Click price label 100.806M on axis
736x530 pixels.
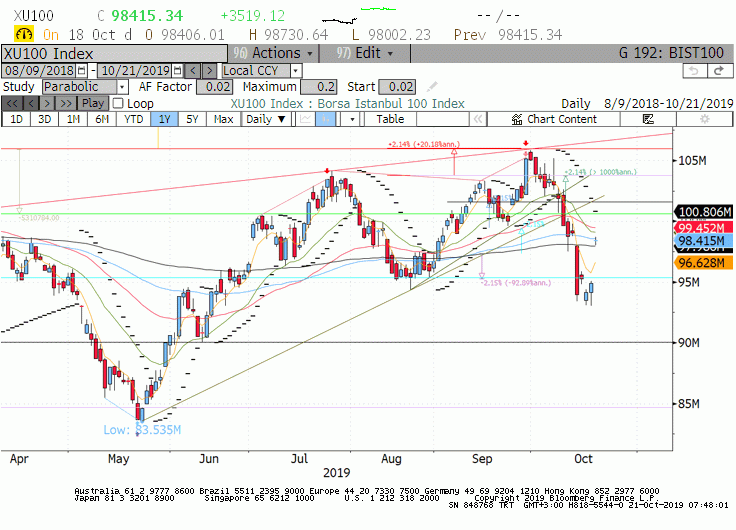tap(703, 212)
